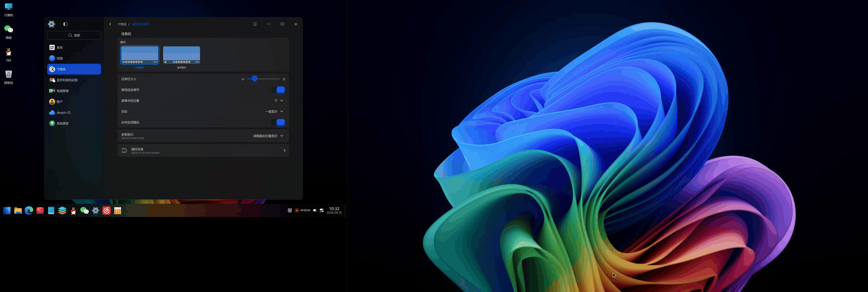Collapse the settings sidebar with the panel icon
868x292 pixels.
pos(65,24)
